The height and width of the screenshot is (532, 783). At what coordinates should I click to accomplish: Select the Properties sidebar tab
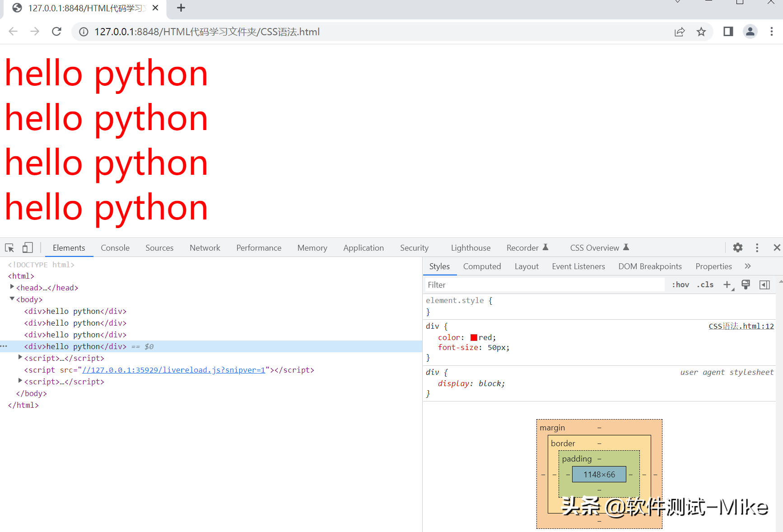click(713, 266)
